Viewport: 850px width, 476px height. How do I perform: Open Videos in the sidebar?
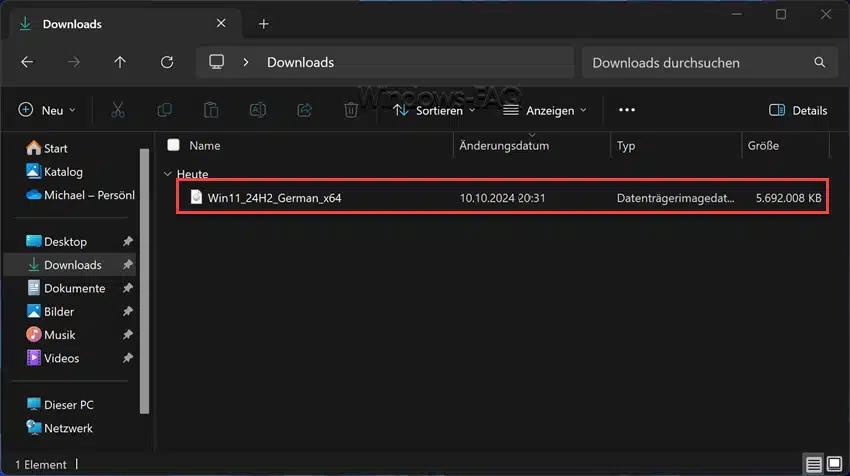click(x=53, y=358)
